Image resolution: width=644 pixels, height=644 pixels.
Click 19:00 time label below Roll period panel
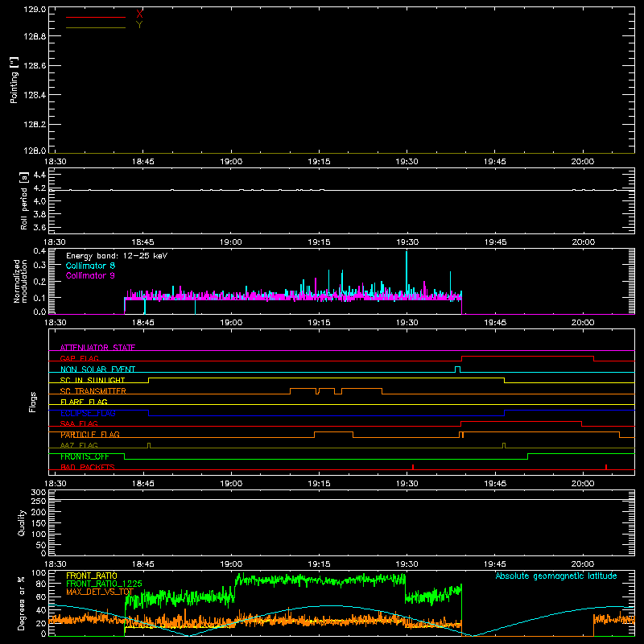(x=231, y=242)
